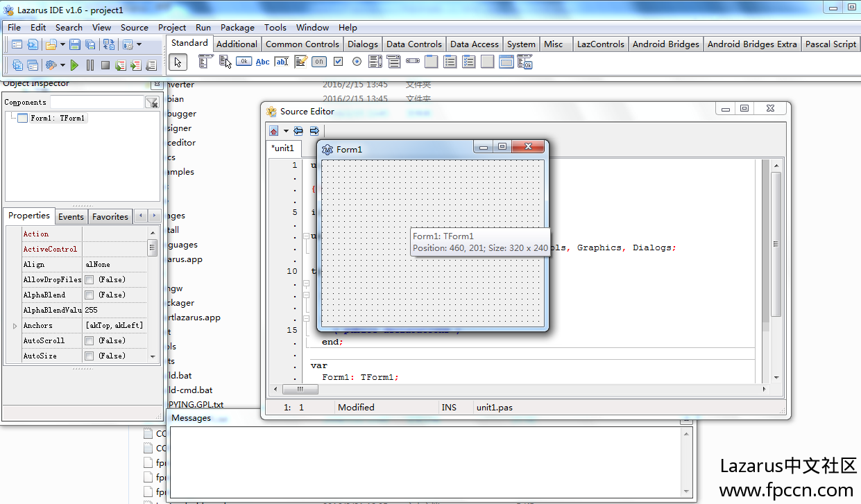Open the dropdown next to Open icon
This screenshot has height=504, width=861.
[62, 44]
